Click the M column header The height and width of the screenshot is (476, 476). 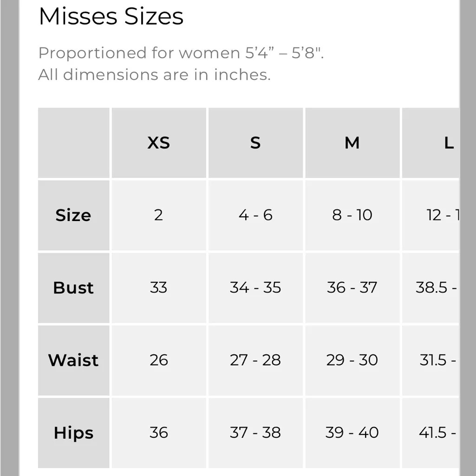[x=352, y=143]
